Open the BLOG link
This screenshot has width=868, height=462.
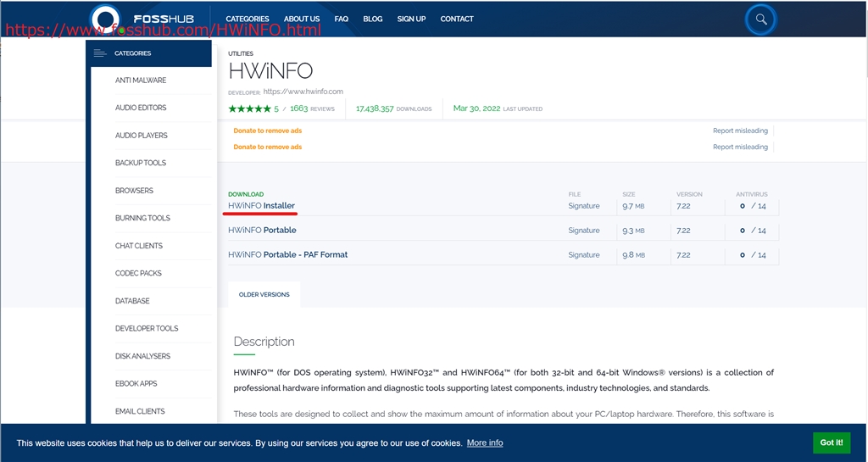tap(373, 19)
